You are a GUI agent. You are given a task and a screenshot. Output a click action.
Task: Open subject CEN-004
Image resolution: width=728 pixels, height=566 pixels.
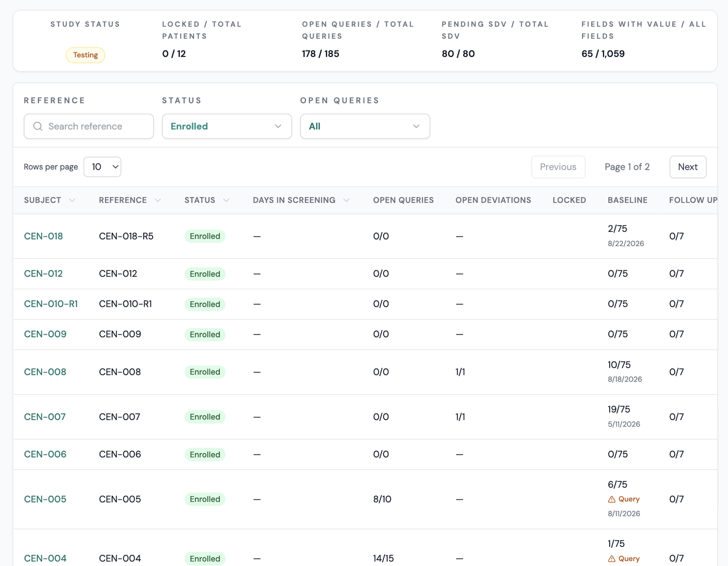coord(45,558)
